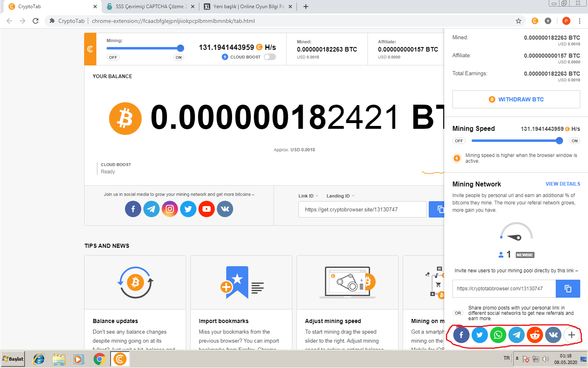This screenshot has width=588, height=368.
Task: Click the cryptotabbrowser.com link field
Action: (504, 289)
